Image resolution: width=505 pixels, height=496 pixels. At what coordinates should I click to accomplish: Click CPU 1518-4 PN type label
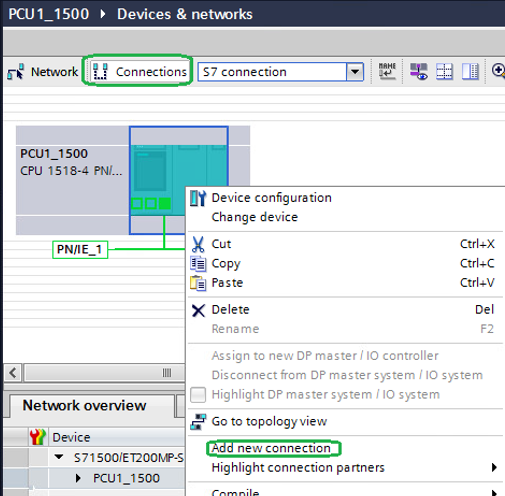[71, 171]
